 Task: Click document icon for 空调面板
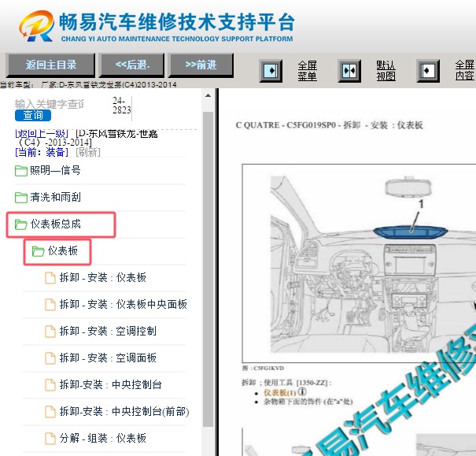click(x=50, y=358)
